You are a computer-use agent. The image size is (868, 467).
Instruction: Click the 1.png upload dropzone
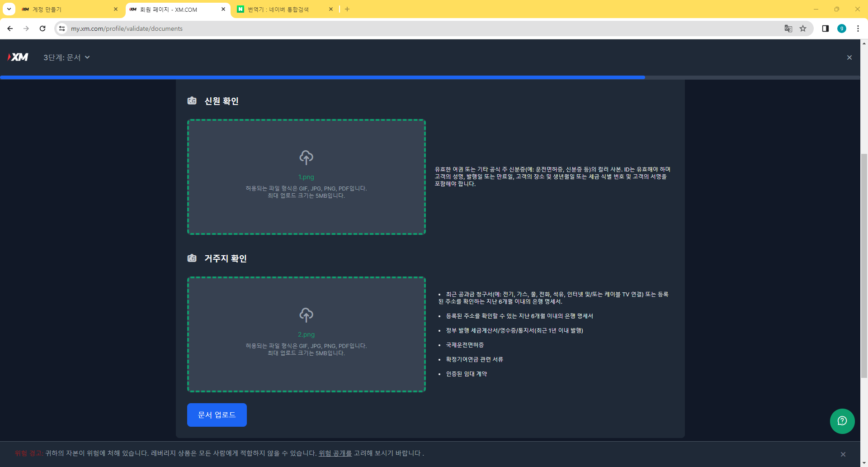[x=306, y=177]
